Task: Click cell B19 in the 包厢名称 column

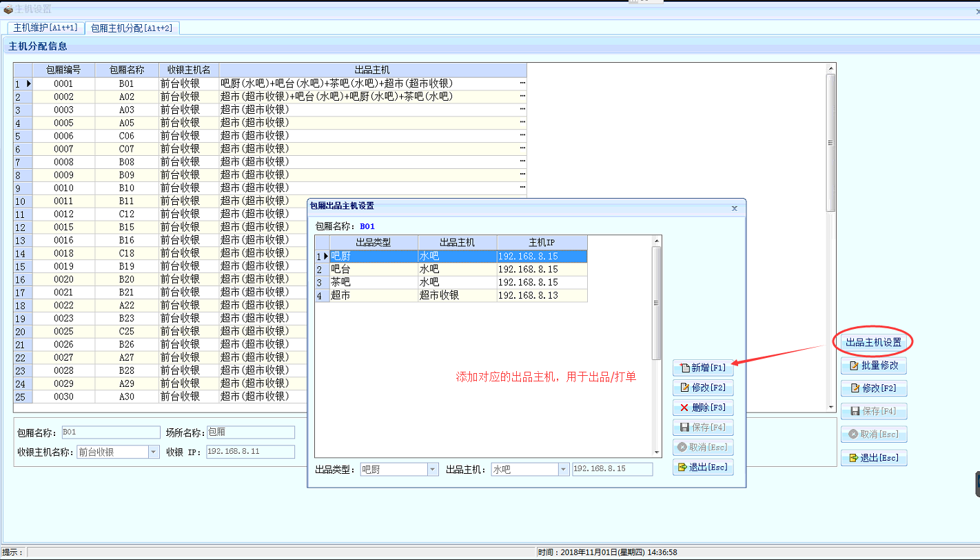Action: [127, 267]
